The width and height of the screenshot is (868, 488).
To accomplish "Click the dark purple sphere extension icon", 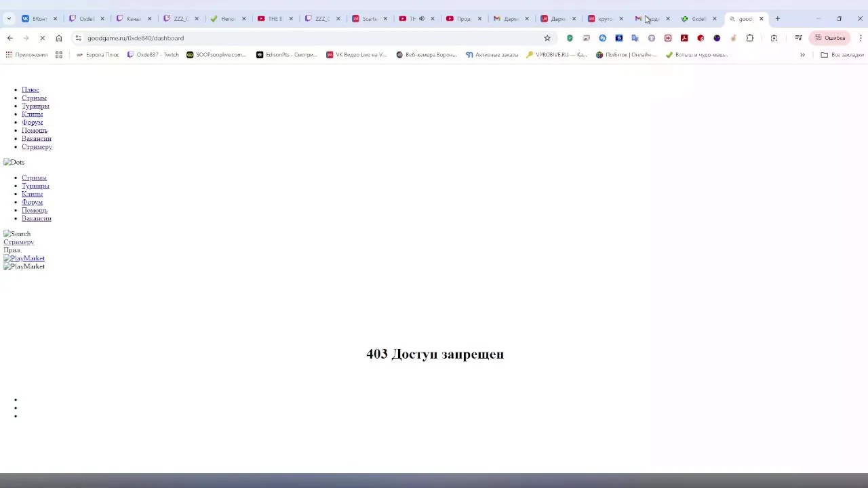I will (x=717, y=38).
